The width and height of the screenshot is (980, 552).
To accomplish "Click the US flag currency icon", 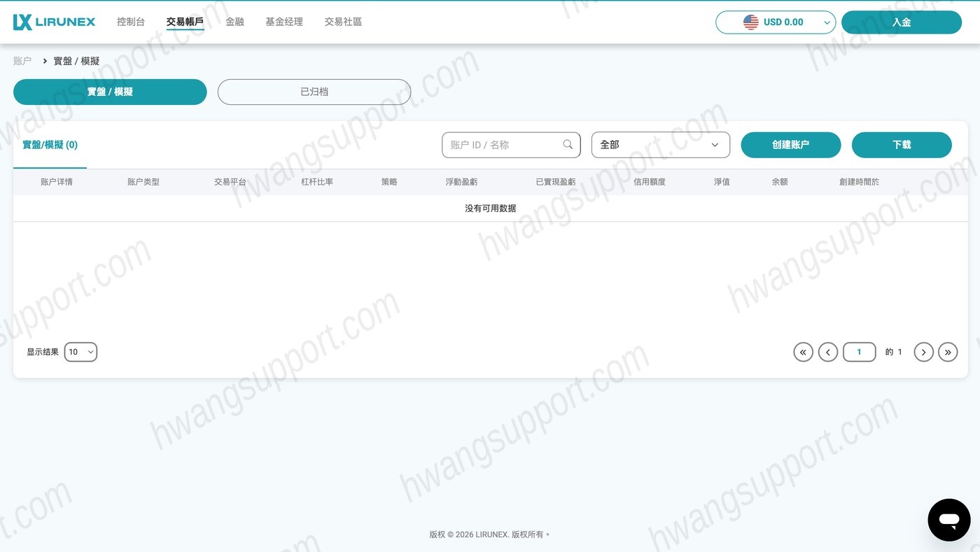I will click(751, 22).
